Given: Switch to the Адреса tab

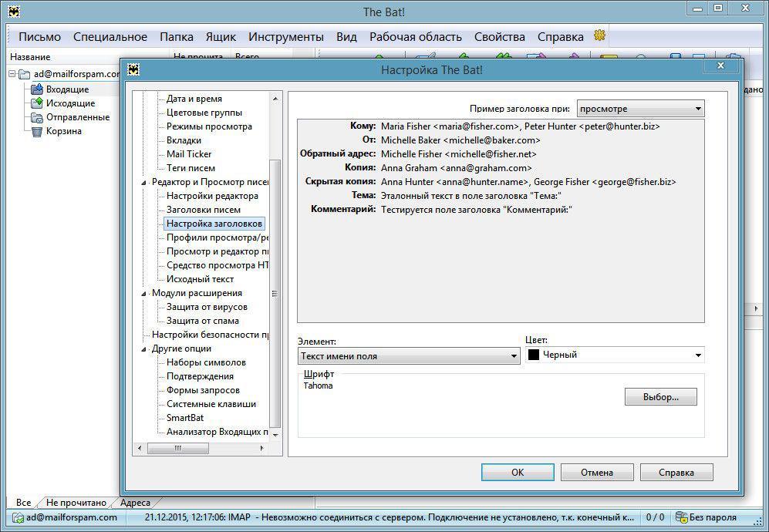Looking at the screenshot, I should tap(135, 503).
